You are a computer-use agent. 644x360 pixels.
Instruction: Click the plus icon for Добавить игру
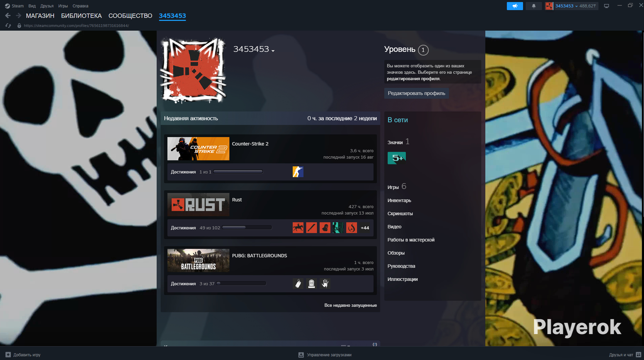click(x=8, y=355)
